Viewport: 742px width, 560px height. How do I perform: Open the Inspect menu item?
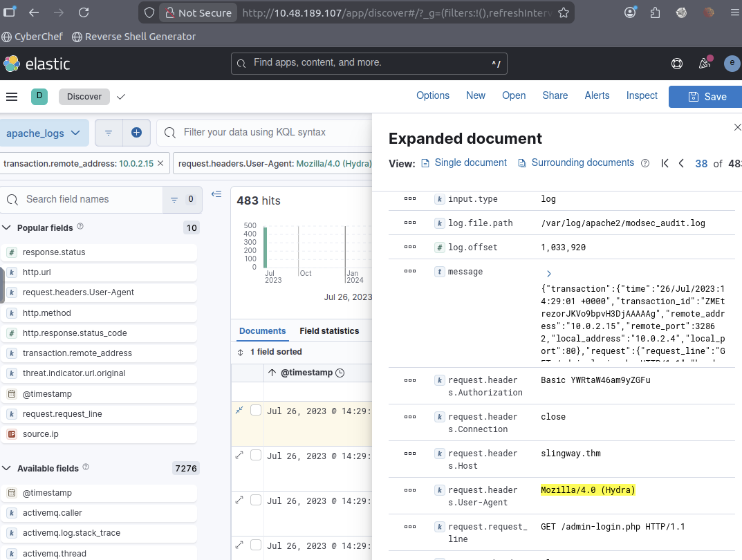642,95
